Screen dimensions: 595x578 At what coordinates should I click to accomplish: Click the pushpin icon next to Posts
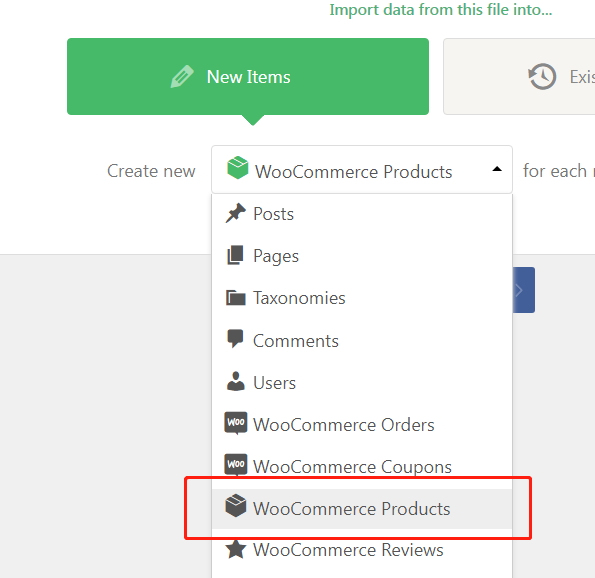coord(235,213)
